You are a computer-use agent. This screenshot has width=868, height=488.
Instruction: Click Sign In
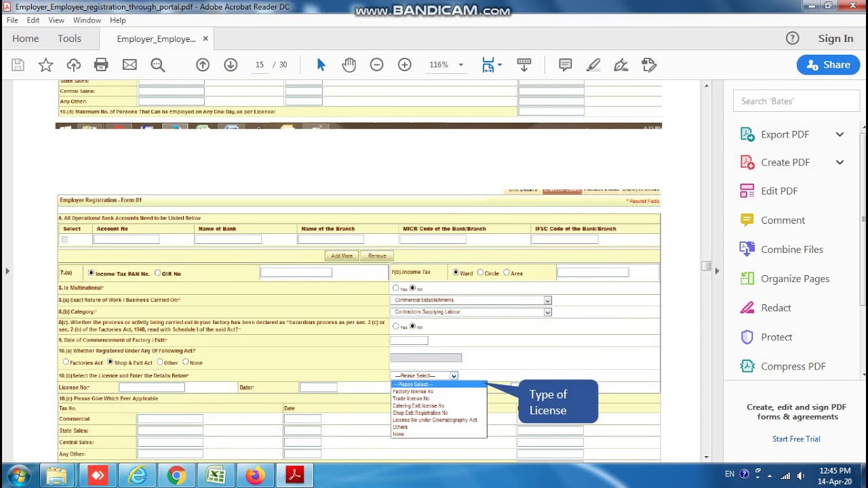tap(835, 39)
